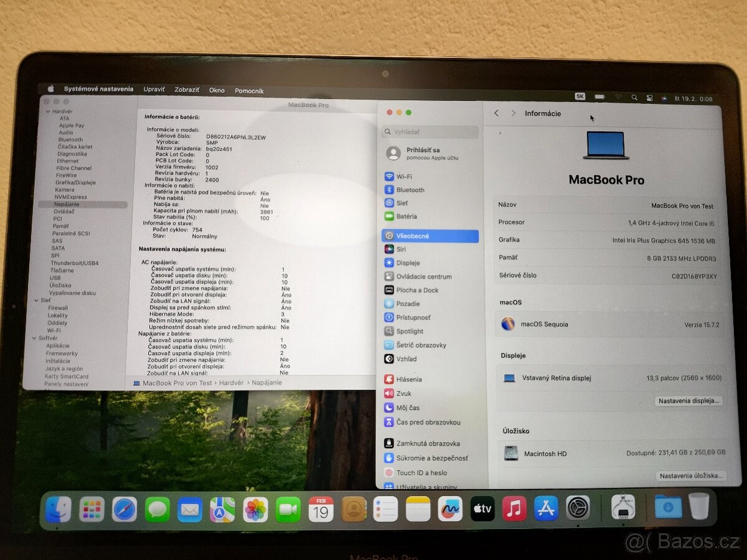Image resolution: width=747 pixels, height=560 pixels.
Task: Launch Safari from the Dock
Action: click(x=124, y=509)
